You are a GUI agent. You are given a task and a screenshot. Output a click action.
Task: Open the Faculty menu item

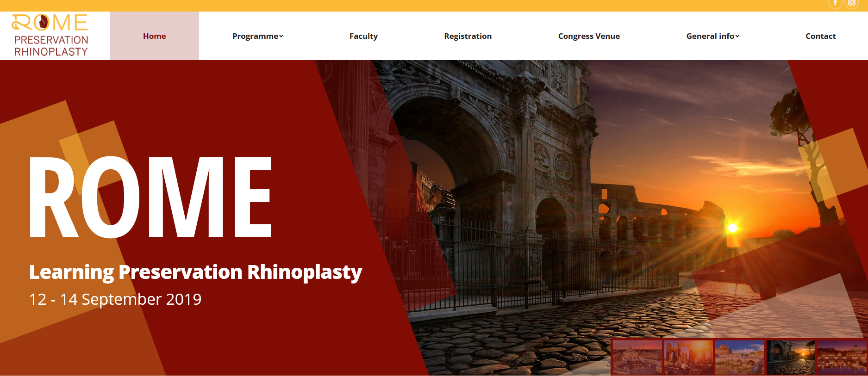tap(363, 36)
